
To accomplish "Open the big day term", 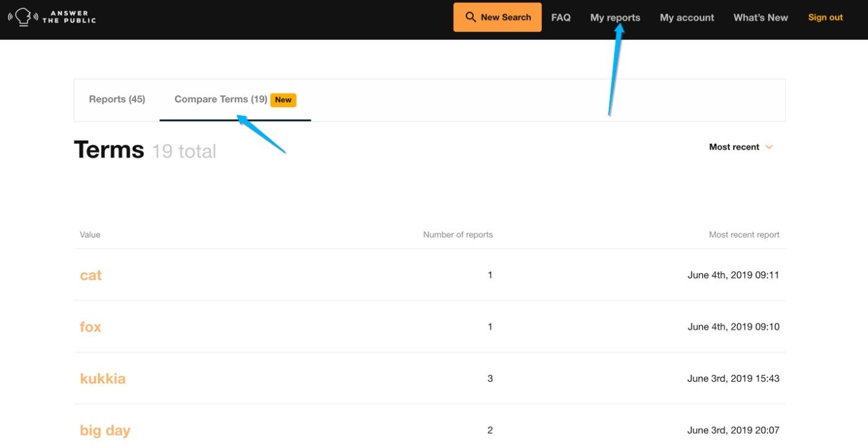I will (105, 430).
